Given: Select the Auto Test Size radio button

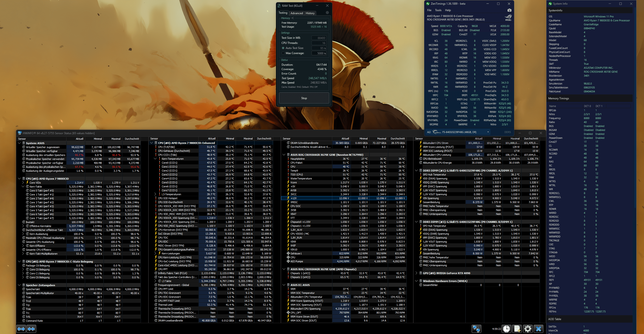Looking at the screenshot, I should tap(283, 48).
